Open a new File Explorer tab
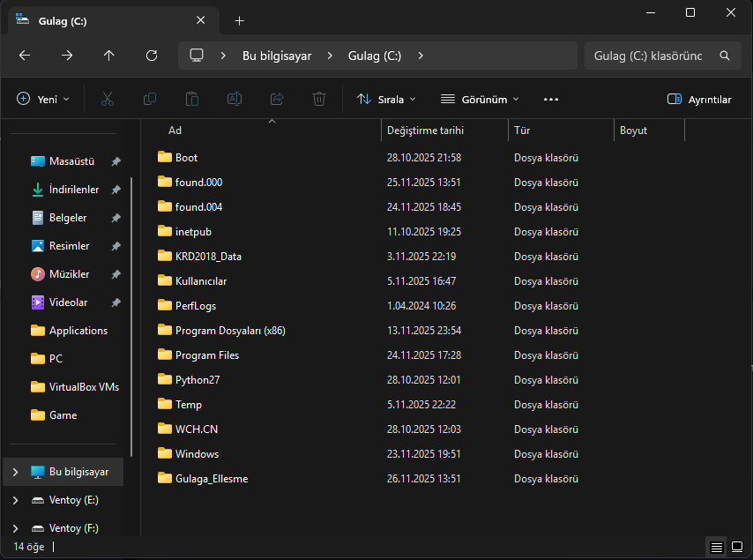This screenshot has height=560, width=753. 239,20
